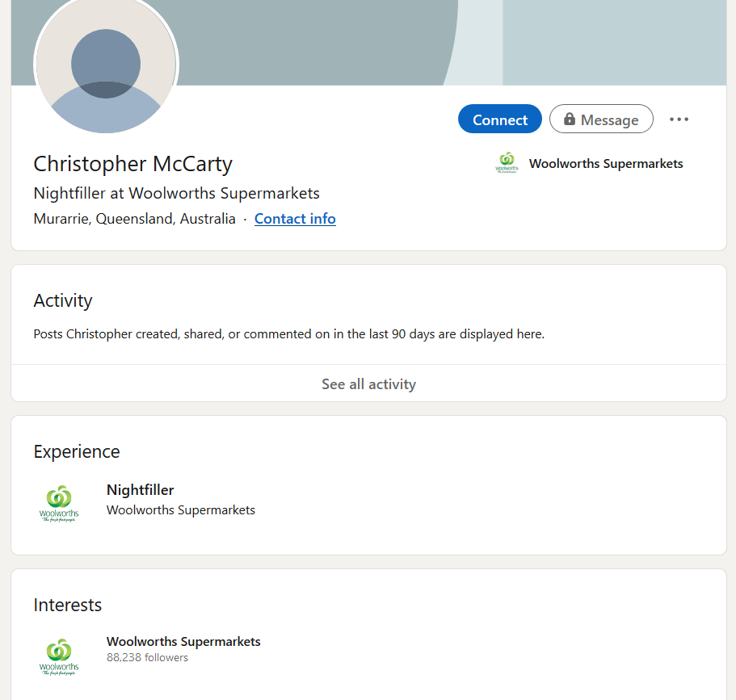
Task: Click the 'Posts Christopher created' activity description
Action: pos(289,334)
